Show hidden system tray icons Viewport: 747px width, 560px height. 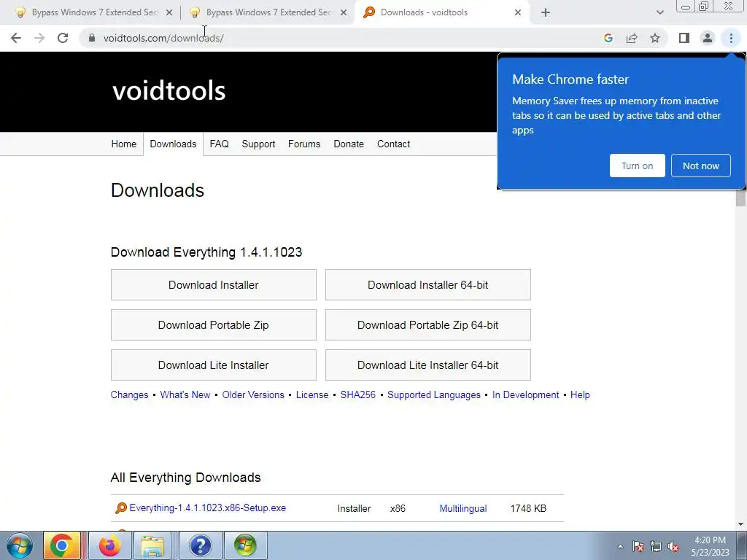tap(620, 546)
